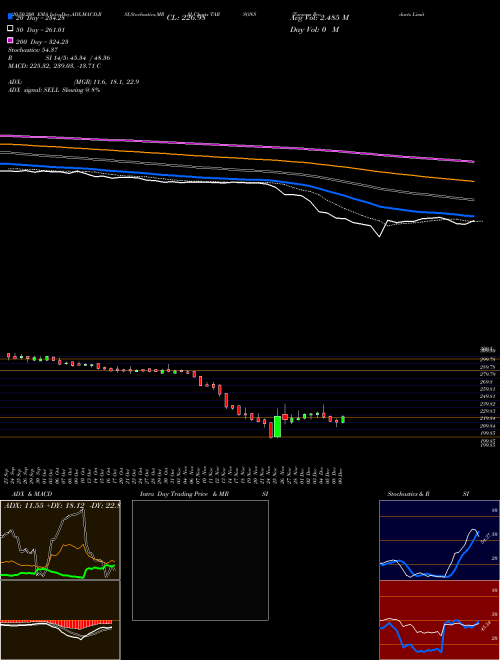Click the Intra Day Trading Price & MRSI title
Viewport: 500px width, 660px height.
(x=204, y=494)
